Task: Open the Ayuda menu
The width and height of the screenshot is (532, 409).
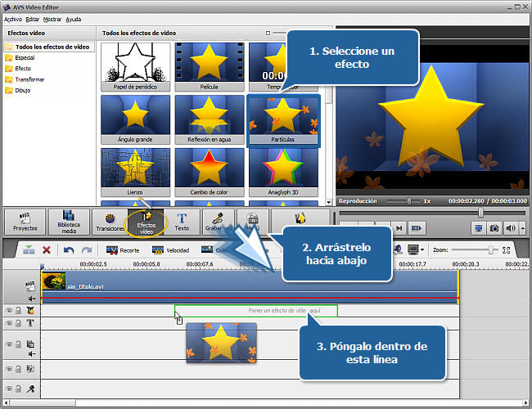Action: [x=73, y=18]
